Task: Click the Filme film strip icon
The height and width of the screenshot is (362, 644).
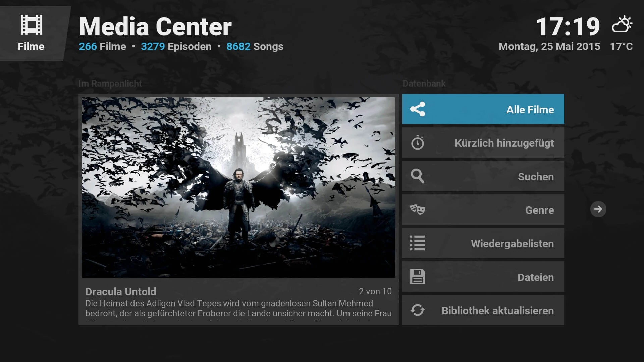Action: [31, 25]
